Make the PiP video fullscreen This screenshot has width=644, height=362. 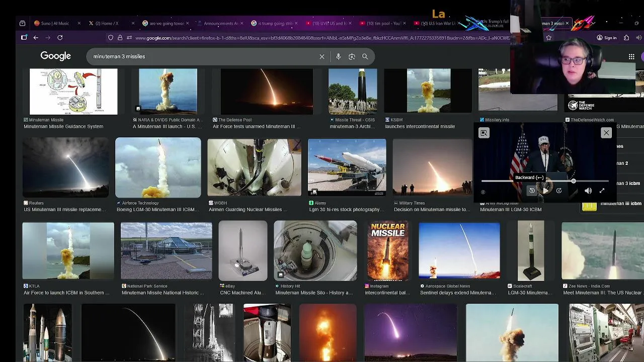tap(602, 191)
